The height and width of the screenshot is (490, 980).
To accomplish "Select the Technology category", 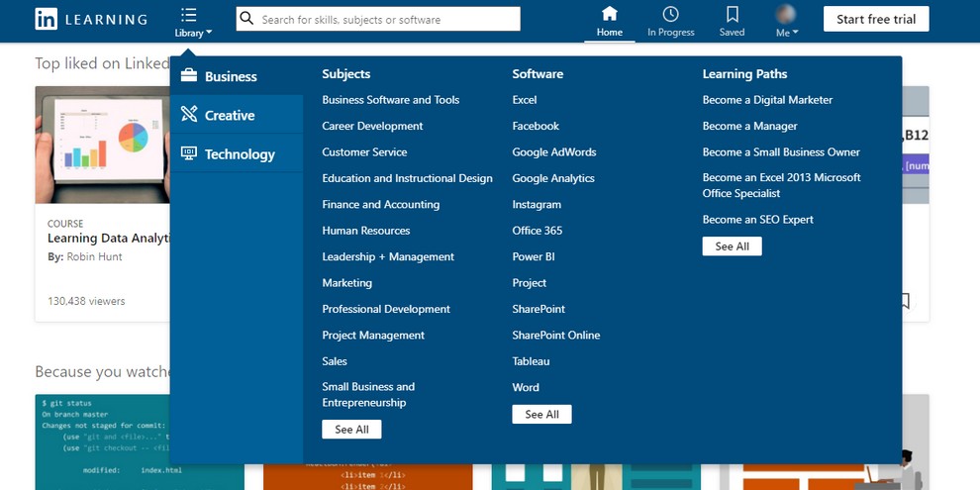I will 237,153.
